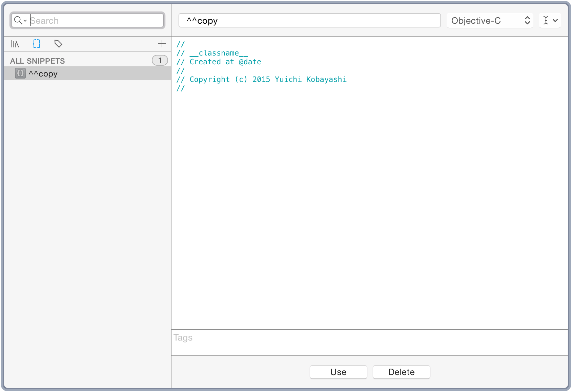Image resolution: width=572 pixels, height=392 pixels.
Task: Click the snippet count badge showing 1
Action: pyautogui.click(x=160, y=61)
